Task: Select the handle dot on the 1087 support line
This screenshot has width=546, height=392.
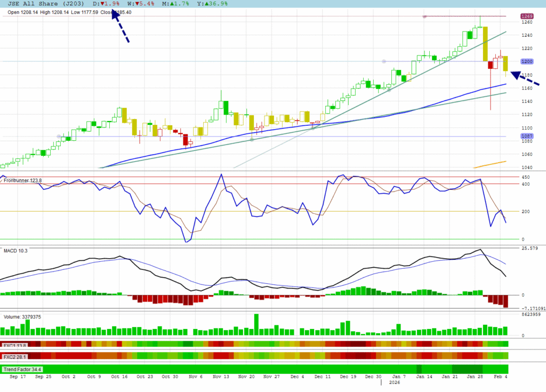Action: click(x=59, y=137)
